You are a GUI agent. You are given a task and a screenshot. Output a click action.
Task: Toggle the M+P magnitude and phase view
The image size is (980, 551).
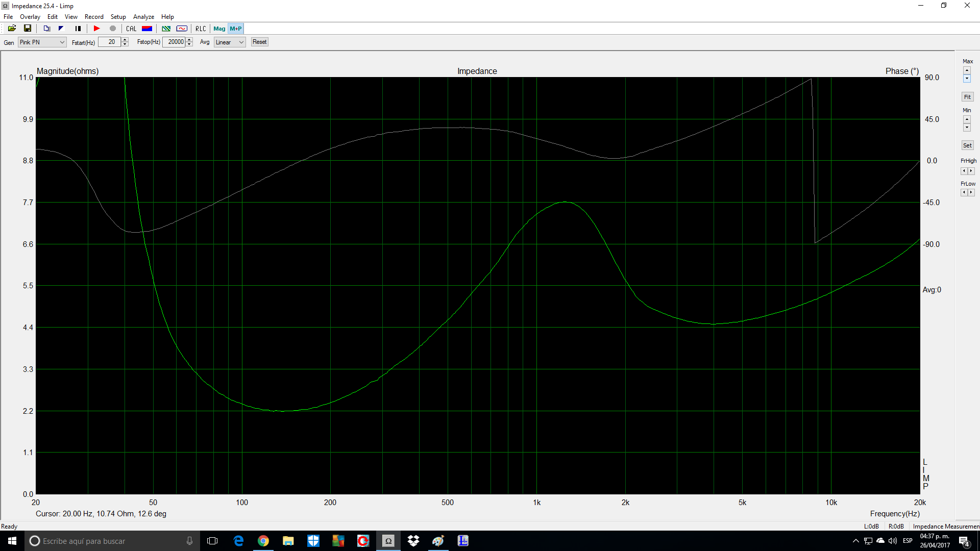click(235, 29)
